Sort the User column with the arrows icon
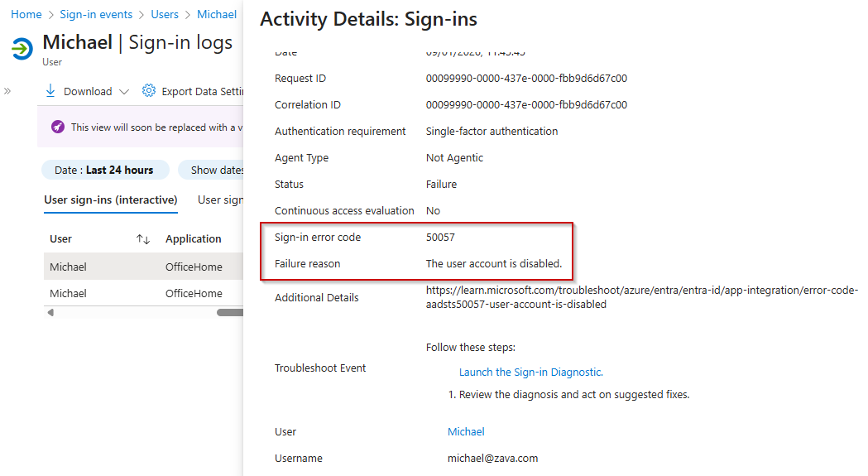 pyautogui.click(x=143, y=239)
